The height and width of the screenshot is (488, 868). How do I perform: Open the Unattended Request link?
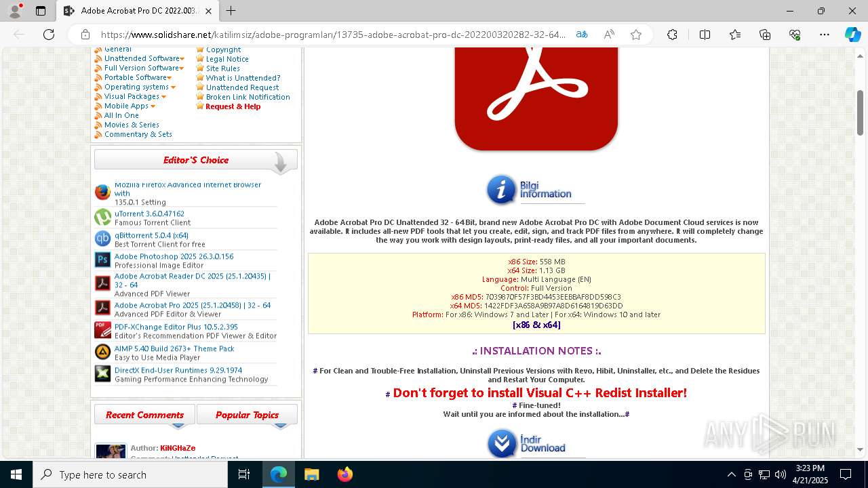pyautogui.click(x=243, y=87)
